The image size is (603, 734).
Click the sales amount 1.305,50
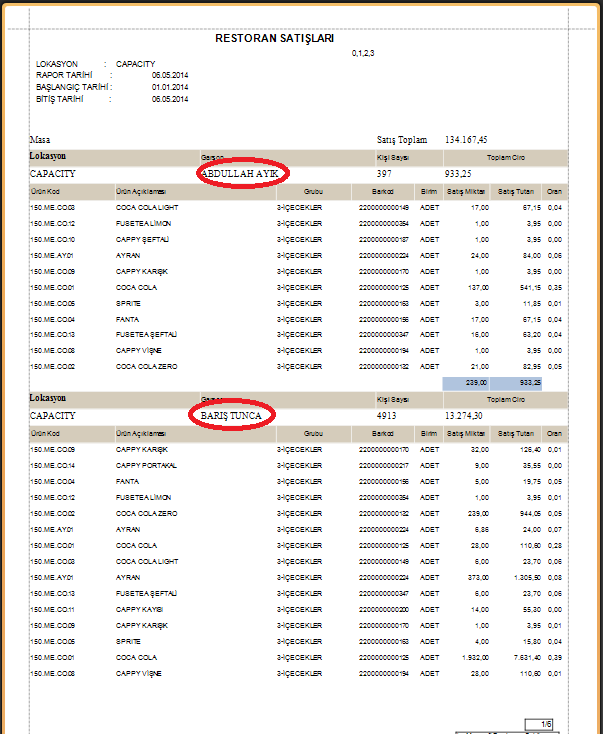coord(528,578)
